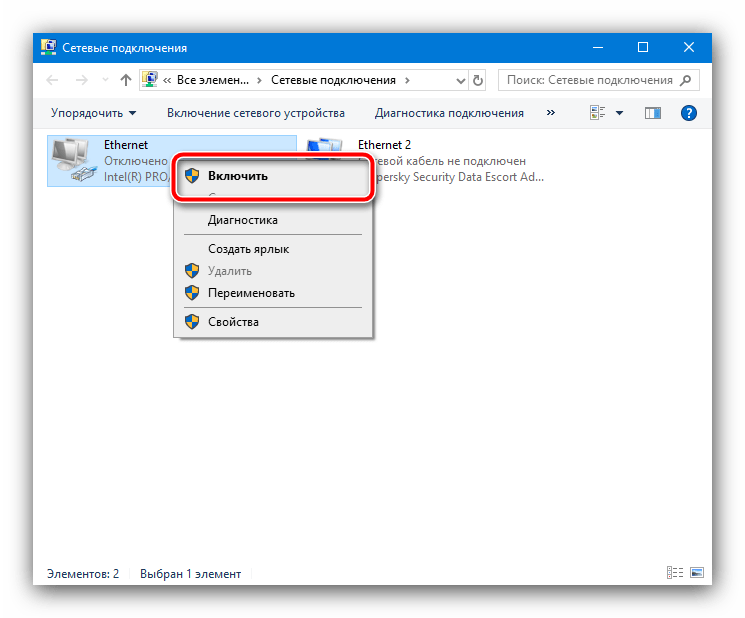Image resolution: width=745 pixels, height=618 pixels.
Task: Click the 'Ethernet 2' connection name
Action: point(384,145)
